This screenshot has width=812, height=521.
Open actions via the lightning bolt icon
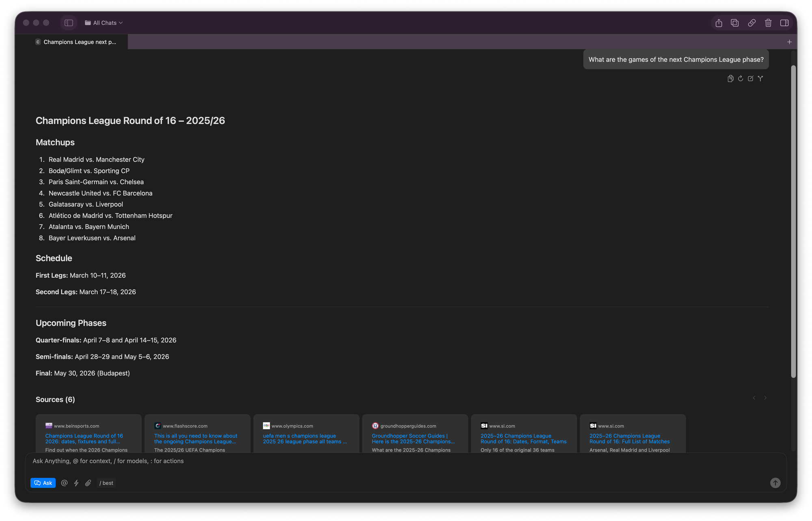point(76,483)
